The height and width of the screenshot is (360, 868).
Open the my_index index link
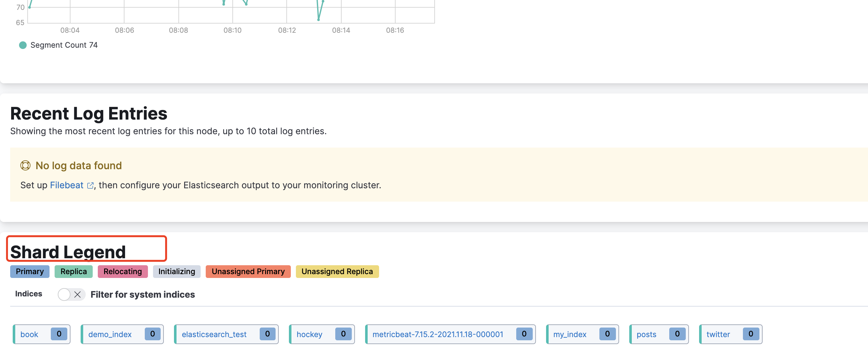pyautogui.click(x=570, y=334)
